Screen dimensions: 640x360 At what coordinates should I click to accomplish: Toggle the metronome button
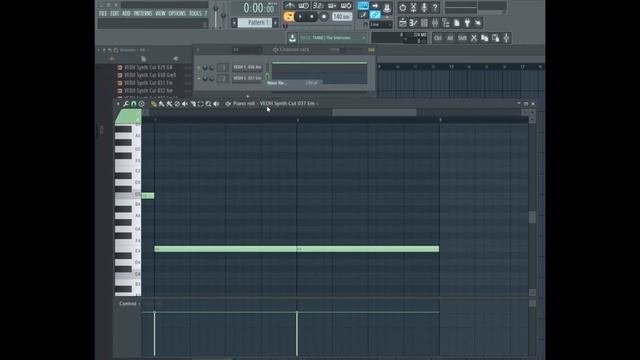pyautogui.click(x=290, y=6)
